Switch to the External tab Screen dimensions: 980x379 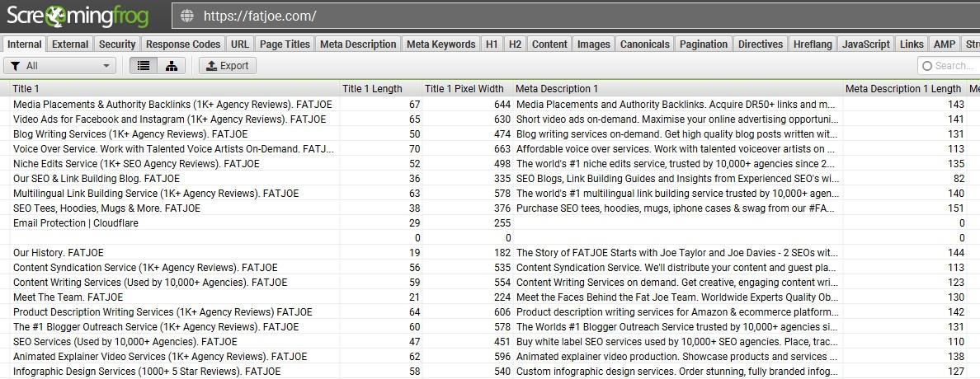pos(71,44)
